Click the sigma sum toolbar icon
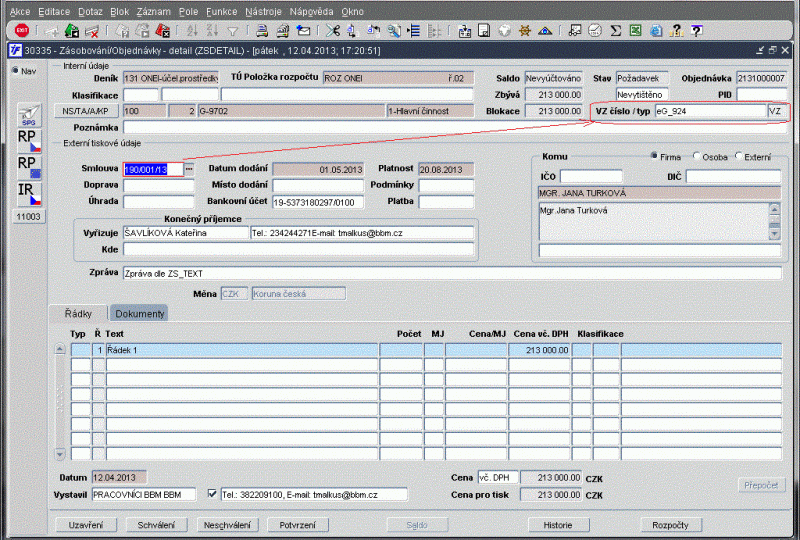Screen dimensions: 800x540 click(x=616, y=30)
